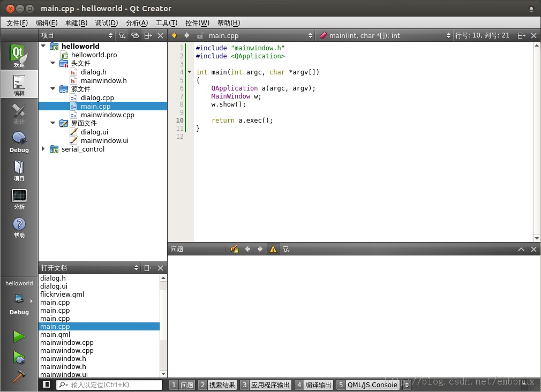Viewport: 541px width, 392px height.
Task: Collapse the helloworld project tree node
Action: pyautogui.click(x=43, y=46)
